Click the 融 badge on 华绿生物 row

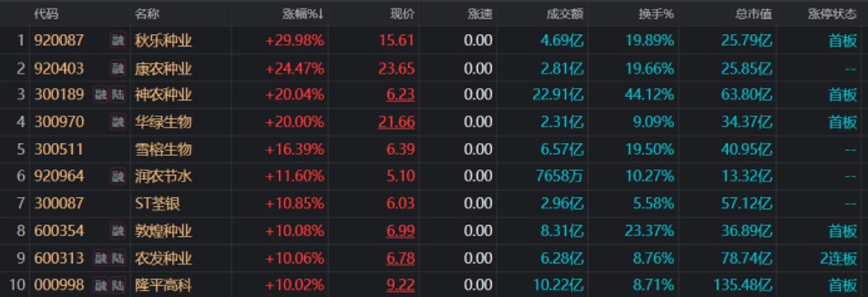118,122
